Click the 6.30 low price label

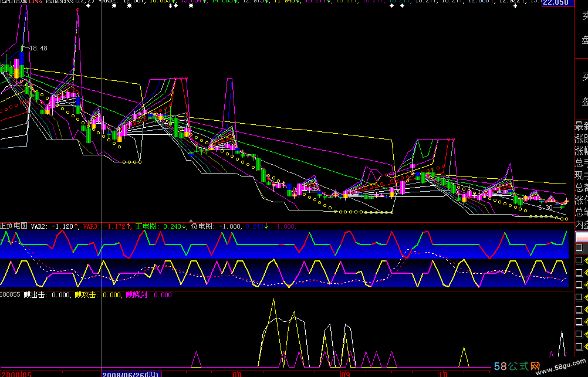click(x=545, y=207)
